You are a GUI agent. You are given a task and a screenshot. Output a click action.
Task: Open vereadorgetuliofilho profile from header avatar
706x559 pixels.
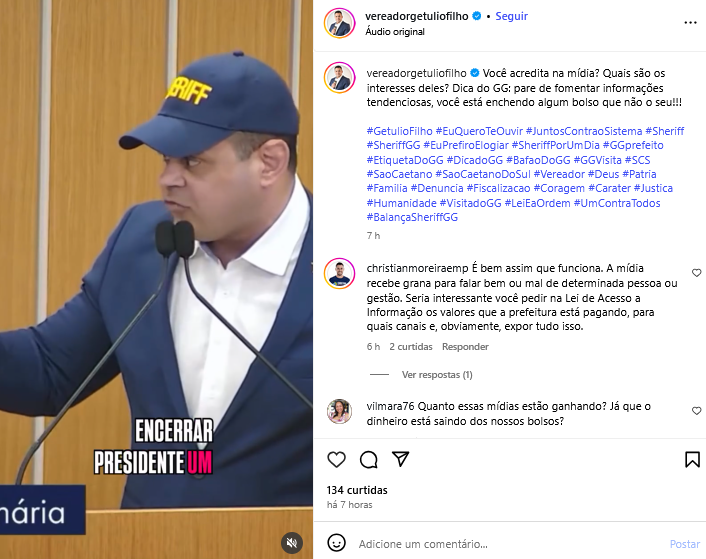339,23
